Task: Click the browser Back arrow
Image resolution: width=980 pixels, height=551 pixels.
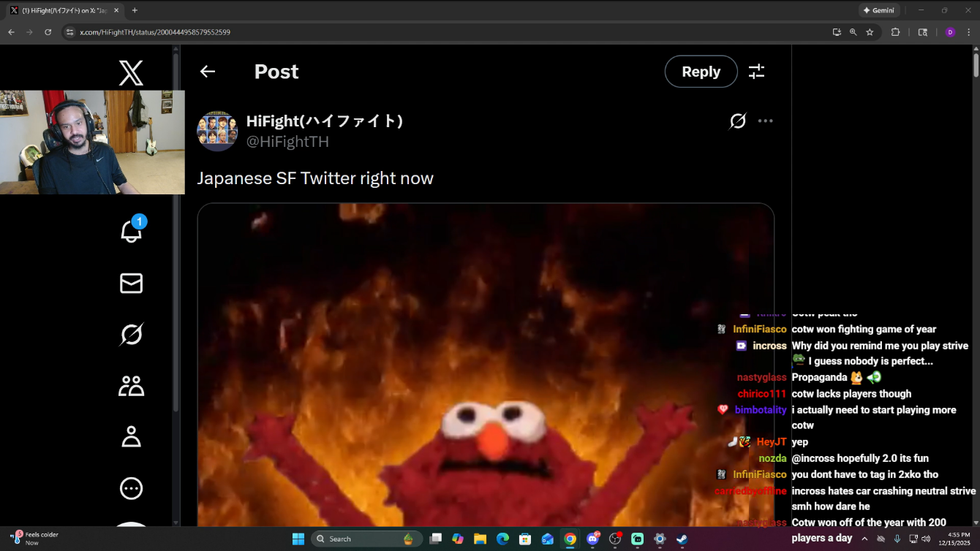Action: (11, 32)
